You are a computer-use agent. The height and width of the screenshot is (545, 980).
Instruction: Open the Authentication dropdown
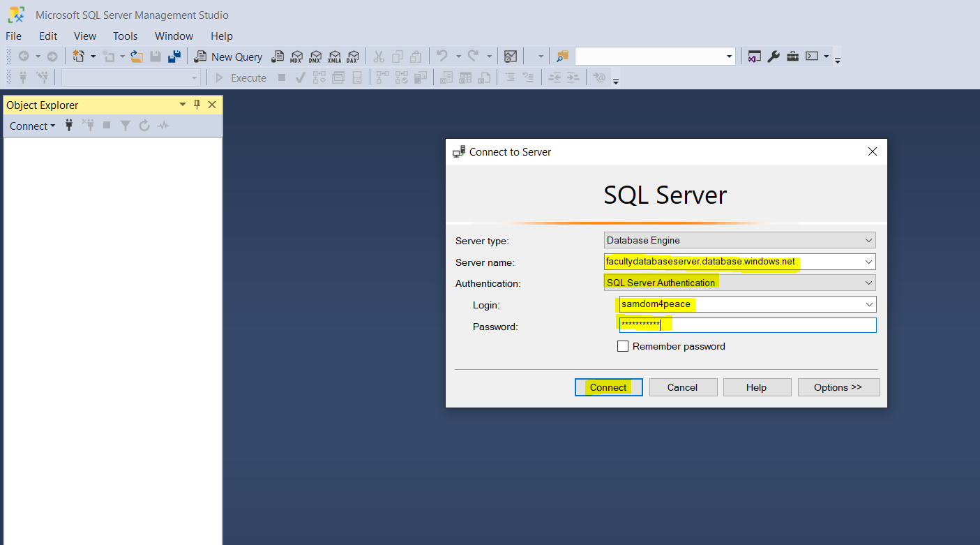coord(739,283)
